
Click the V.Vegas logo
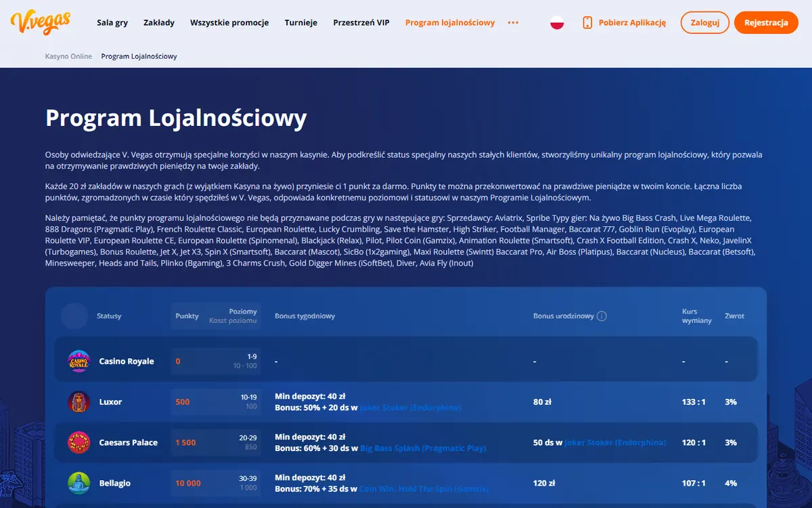click(41, 22)
